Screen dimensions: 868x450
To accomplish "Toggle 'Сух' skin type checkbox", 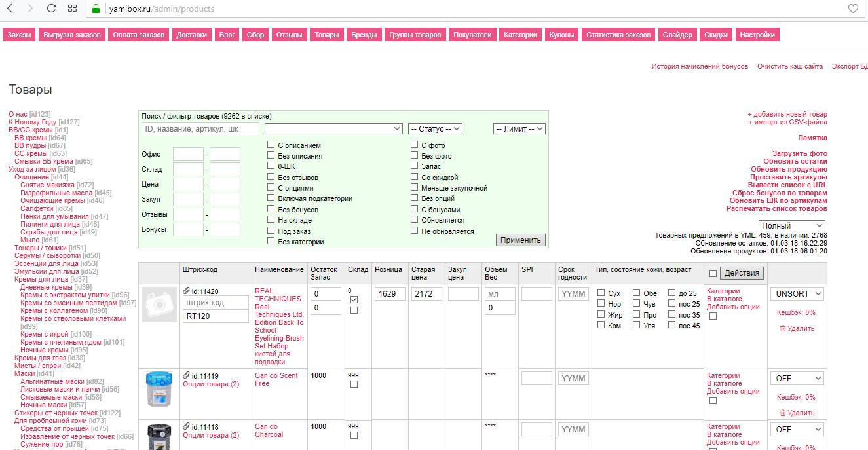I will tap(601, 293).
